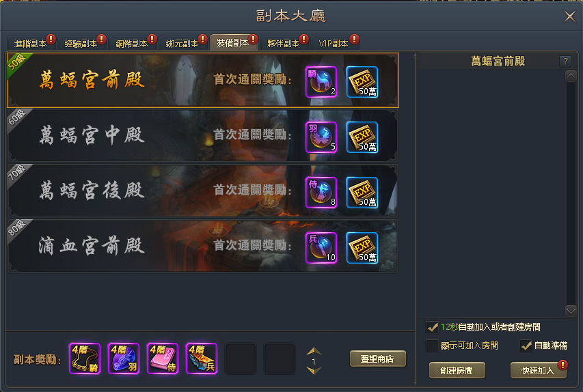Click the 快速加入 button

pos(538,370)
